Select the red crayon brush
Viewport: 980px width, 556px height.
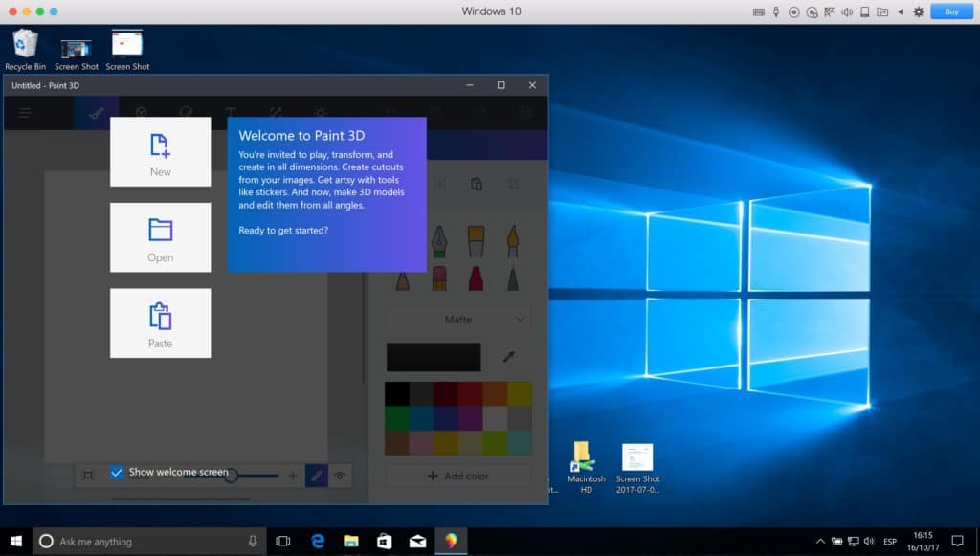(477, 278)
